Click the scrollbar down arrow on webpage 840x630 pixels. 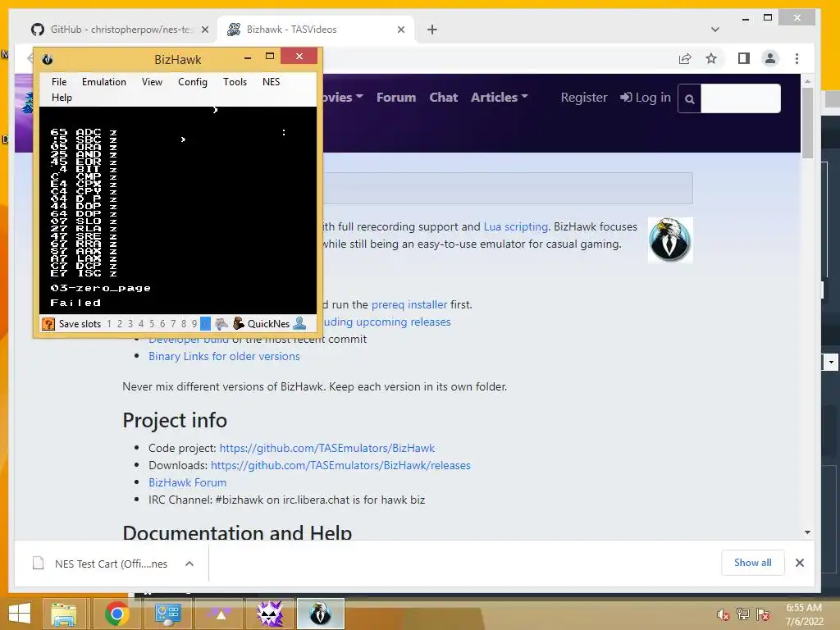[807, 532]
